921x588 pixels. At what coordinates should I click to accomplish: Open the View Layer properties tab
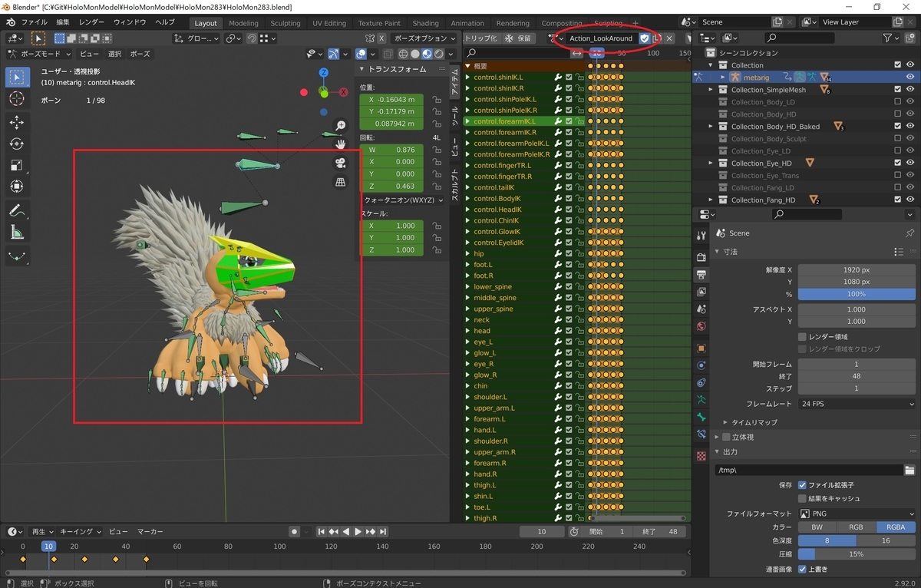pos(701,292)
